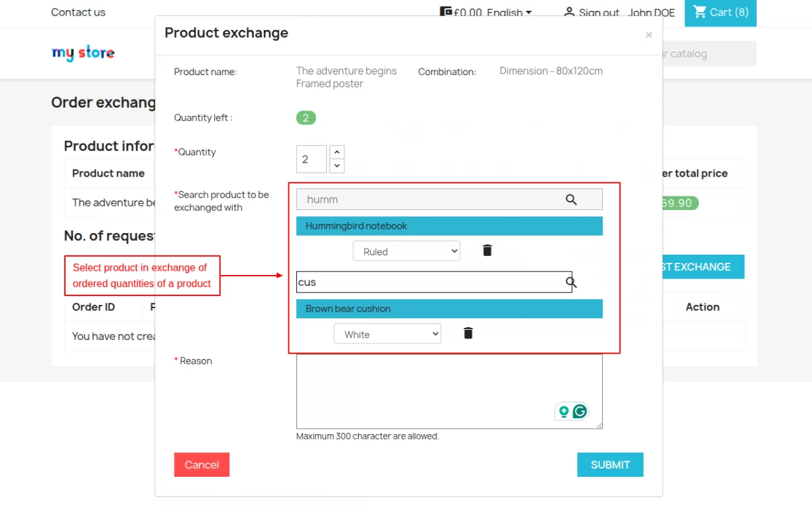The width and height of the screenshot is (812, 508).
Task: Click the magnifier icon in the humm search field
Action: point(570,199)
